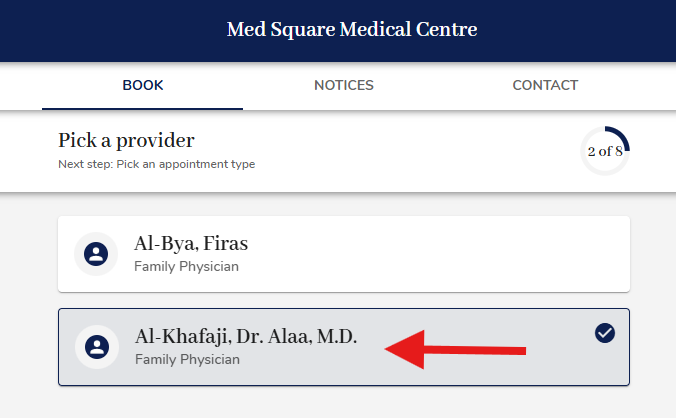
Task: Click the "2 of 8" step counter text
Action: point(605,152)
